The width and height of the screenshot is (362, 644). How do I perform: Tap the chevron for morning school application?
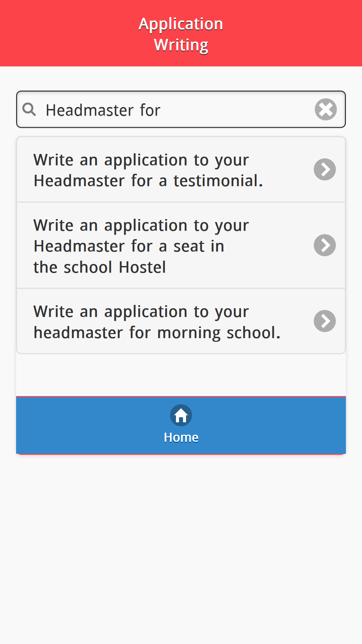[325, 321]
